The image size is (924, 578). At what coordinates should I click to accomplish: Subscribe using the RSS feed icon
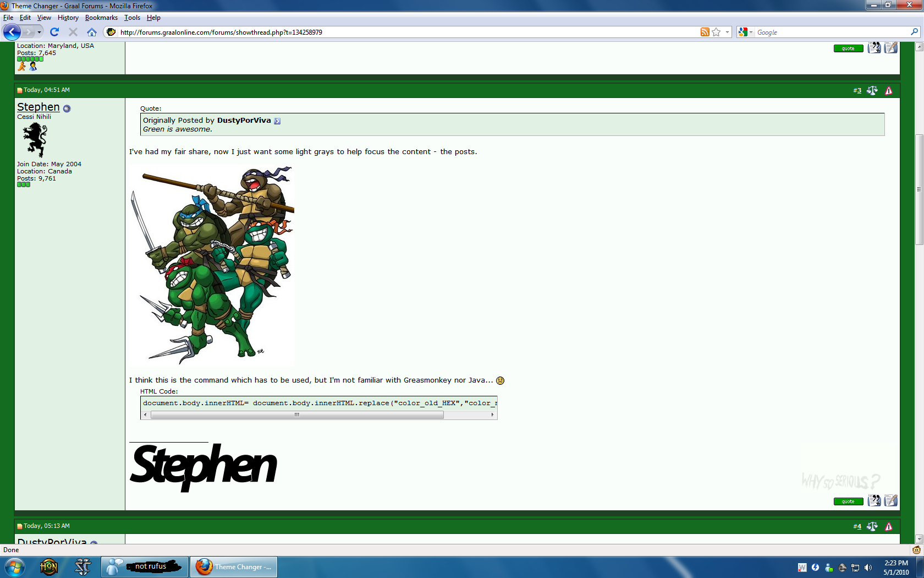coord(705,32)
